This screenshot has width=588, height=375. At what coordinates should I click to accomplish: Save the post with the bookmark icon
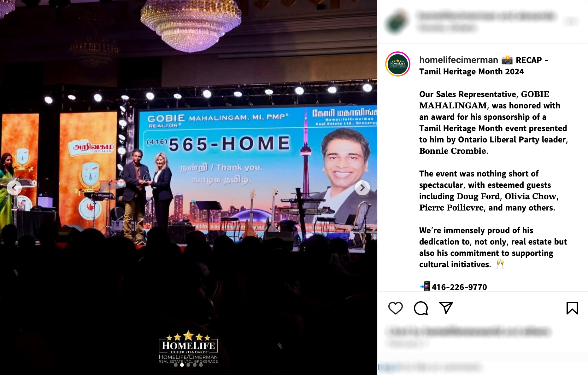[x=572, y=308]
